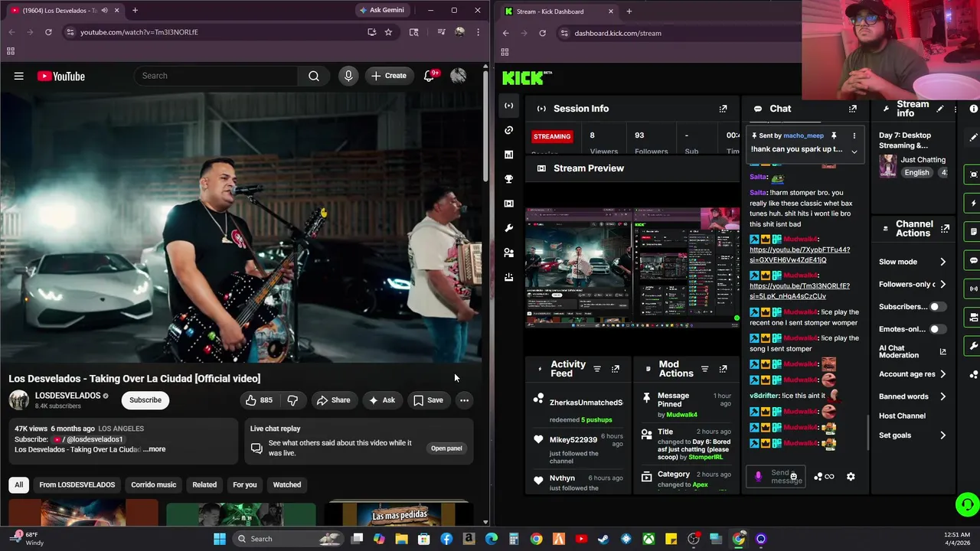Select the Watched chip
The width and height of the screenshot is (980, 551).
tap(287, 484)
